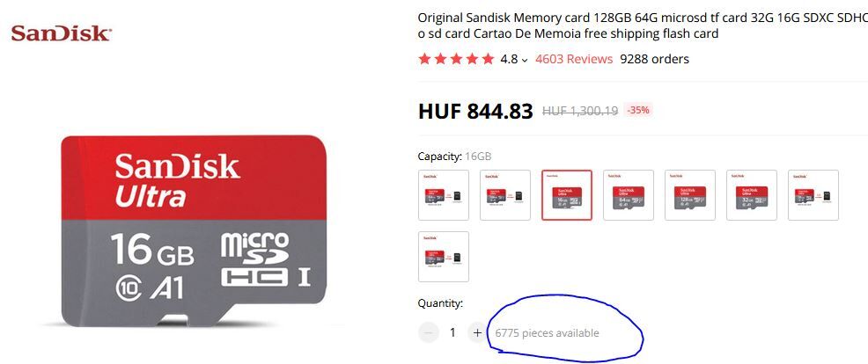Select the last thumbnail in first capacity row
This screenshot has height=364, width=868.
pyautogui.click(x=813, y=194)
